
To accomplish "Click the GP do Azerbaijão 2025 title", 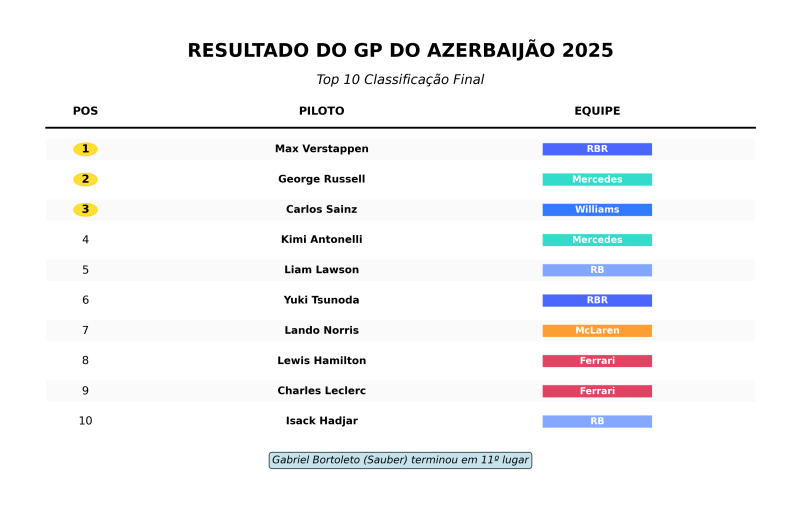I will (400, 51).
